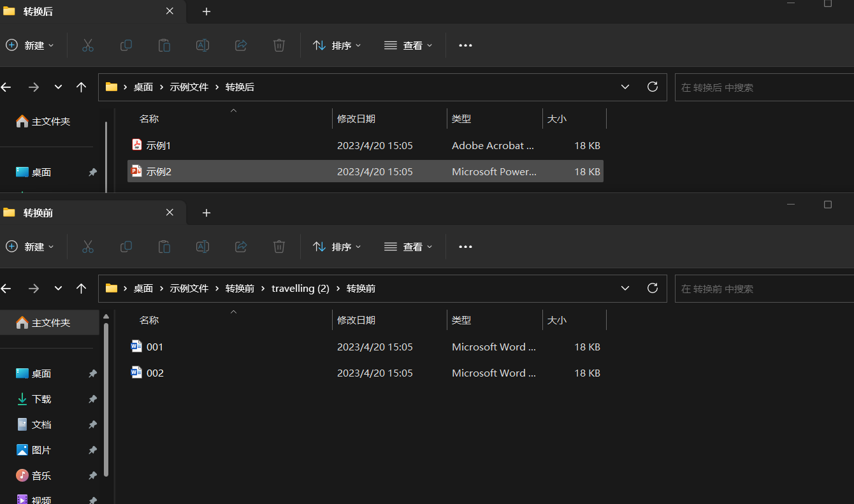Open the See more (...) menu
Viewport: 854px width, 504px height.
[x=465, y=45]
